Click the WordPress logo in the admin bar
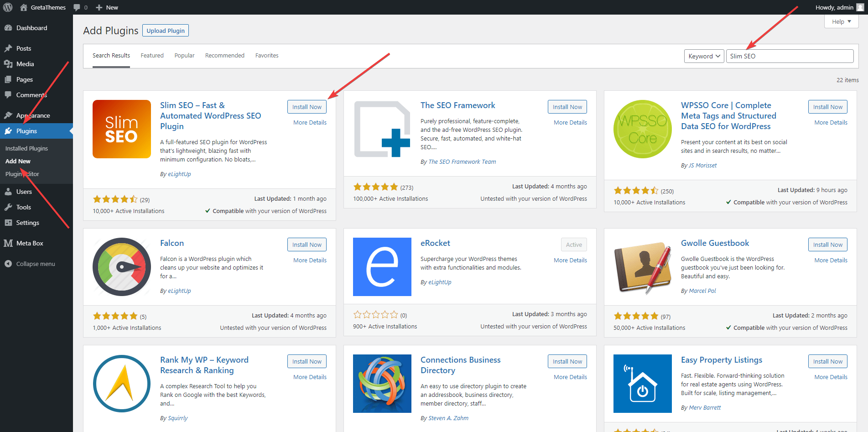Viewport: 868px width, 432px height. 7,7
